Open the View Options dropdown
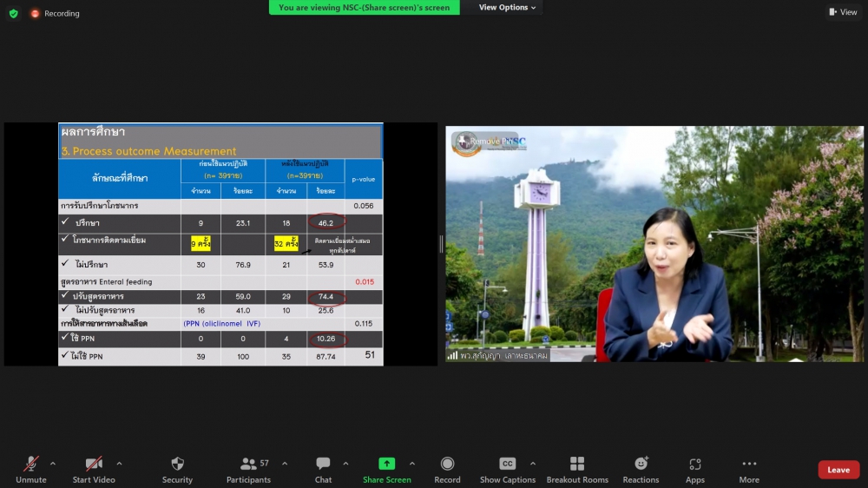This screenshot has height=488, width=868. [x=508, y=8]
